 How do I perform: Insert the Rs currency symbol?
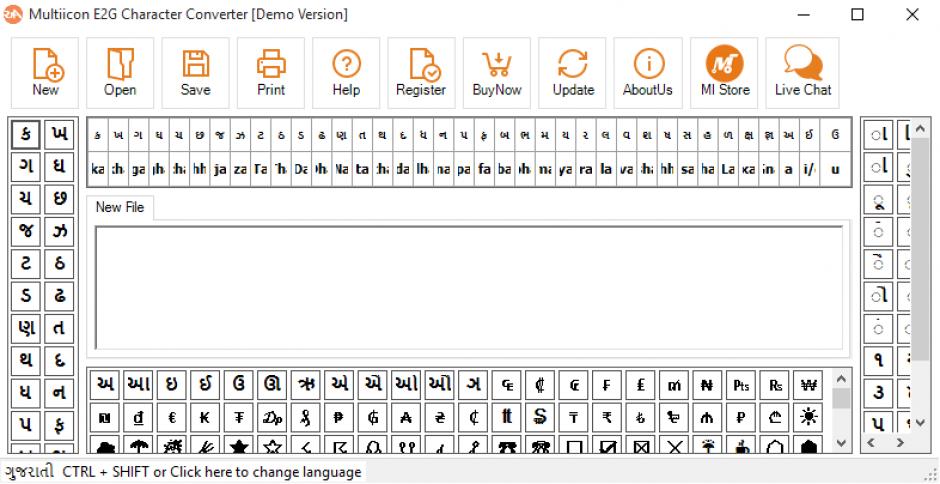click(775, 385)
